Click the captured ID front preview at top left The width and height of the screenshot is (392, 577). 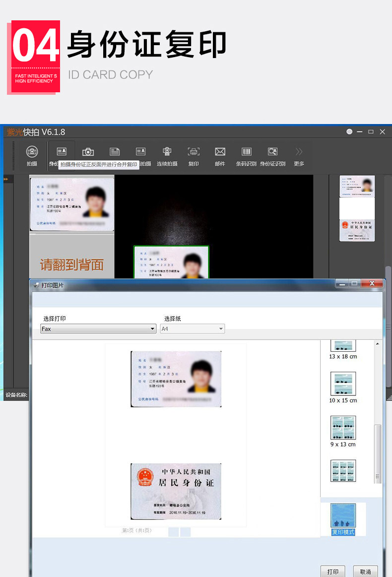click(72, 204)
